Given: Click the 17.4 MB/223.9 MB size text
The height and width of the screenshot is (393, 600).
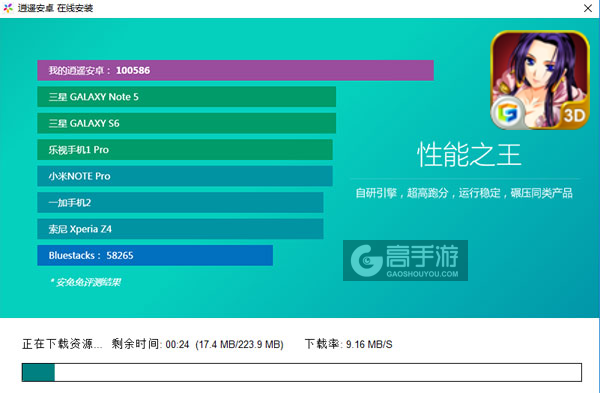Looking at the screenshot, I should (x=240, y=344).
